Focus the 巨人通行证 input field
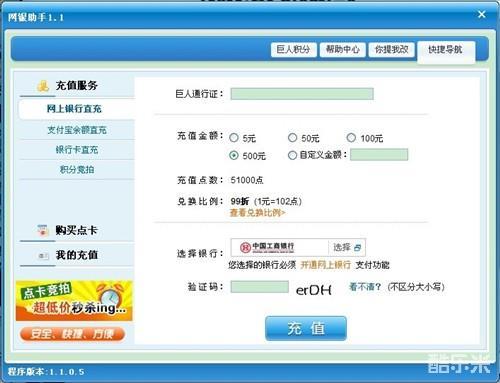The image size is (500, 383). [x=302, y=94]
